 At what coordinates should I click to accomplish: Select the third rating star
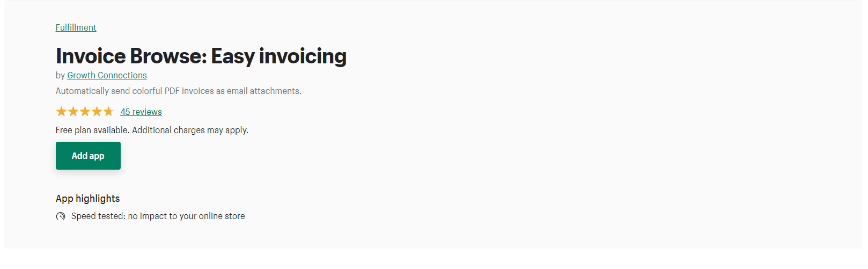click(85, 112)
